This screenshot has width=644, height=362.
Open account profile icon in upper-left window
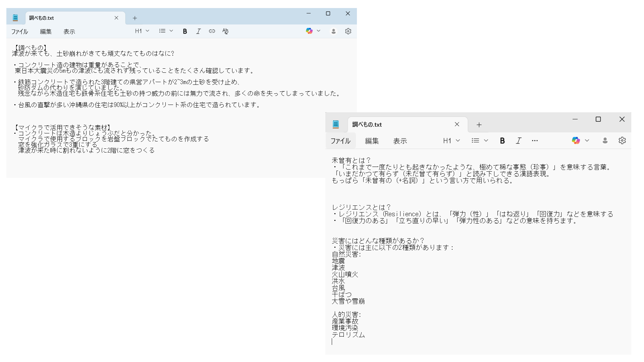pyautogui.click(x=333, y=31)
